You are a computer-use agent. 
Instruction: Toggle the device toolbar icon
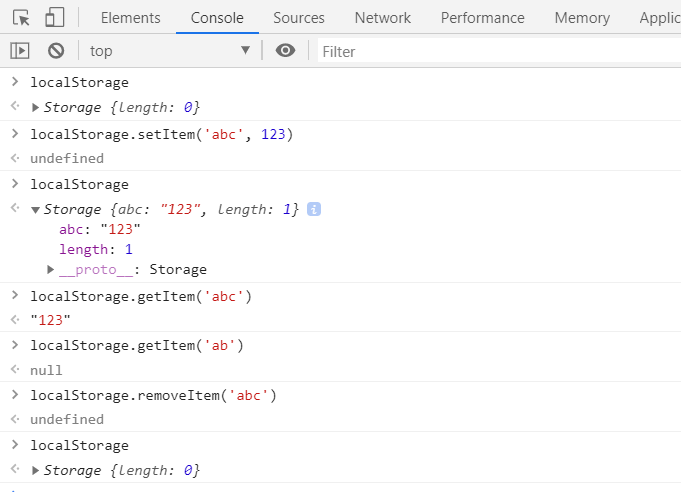(54, 18)
